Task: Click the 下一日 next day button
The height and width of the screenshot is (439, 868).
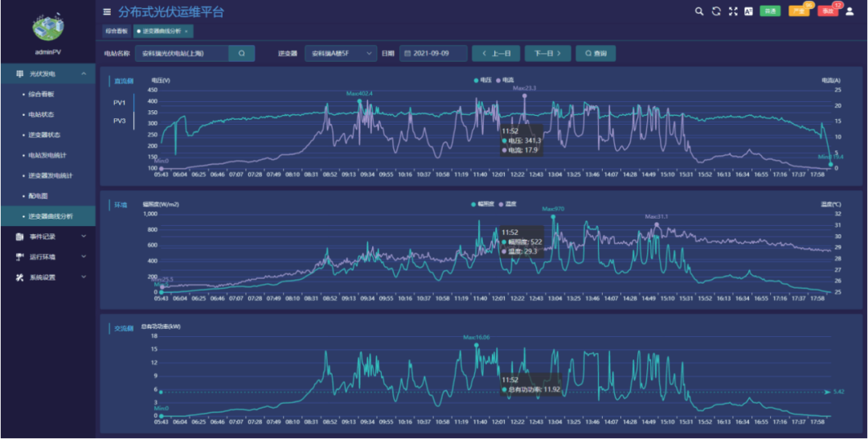Action: click(x=547, y=53)
